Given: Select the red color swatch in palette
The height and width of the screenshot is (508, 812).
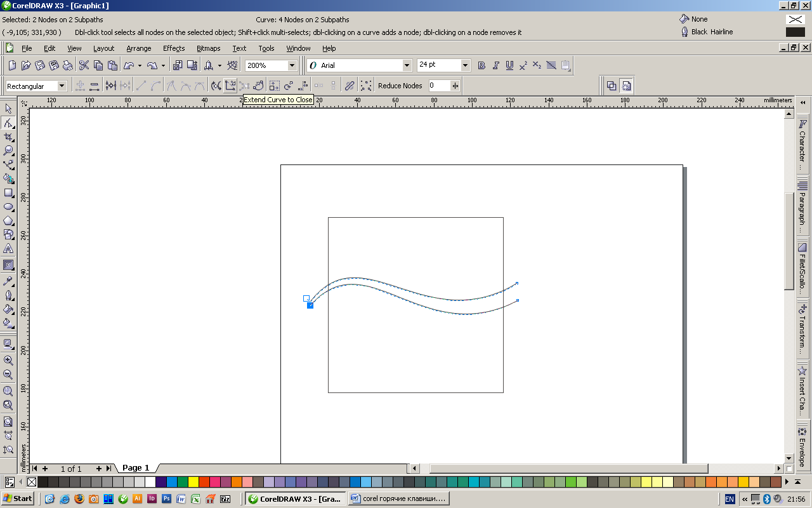Looking at the screenshot, I should [204, 482].
